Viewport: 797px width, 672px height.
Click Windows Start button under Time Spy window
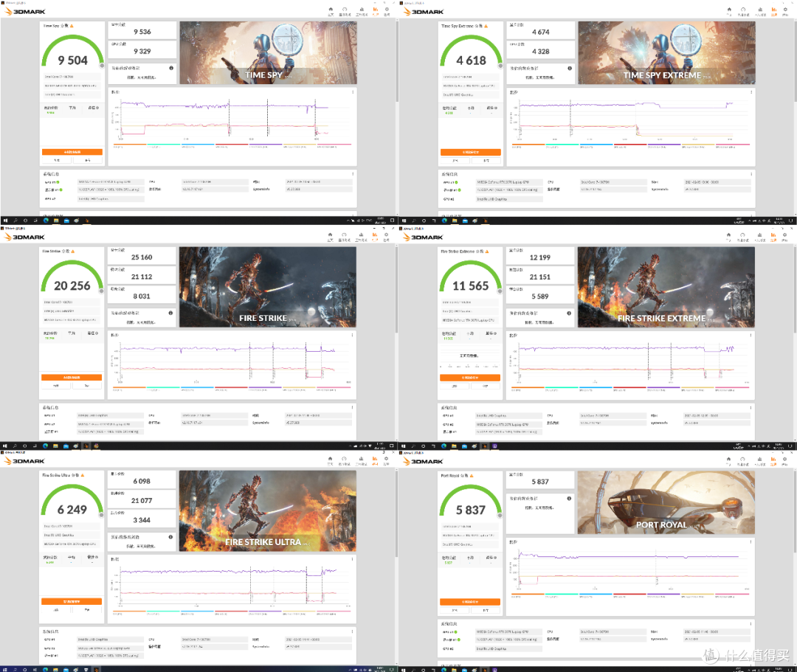[5, 221]
